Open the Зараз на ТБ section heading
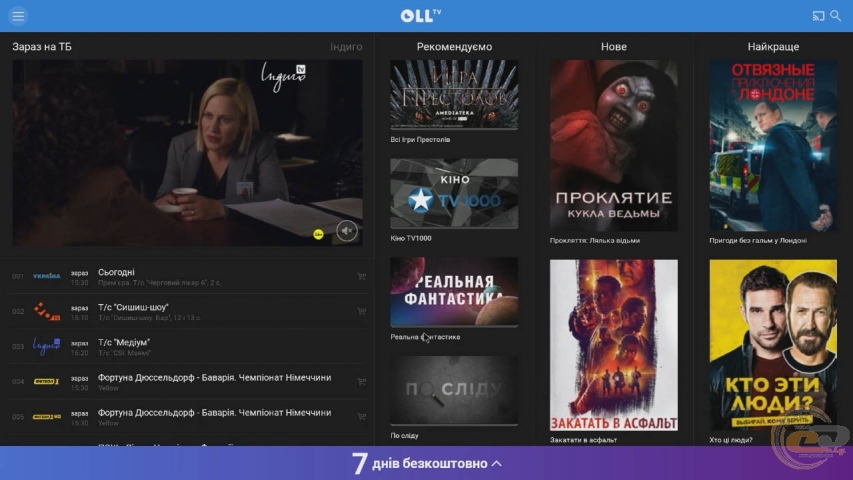The height and width of the screenshot is (480, 853). [42, 47]
